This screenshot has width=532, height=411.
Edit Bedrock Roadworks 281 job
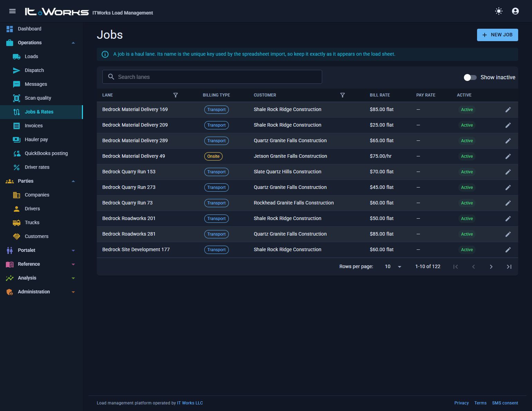[x=508, y=234]
